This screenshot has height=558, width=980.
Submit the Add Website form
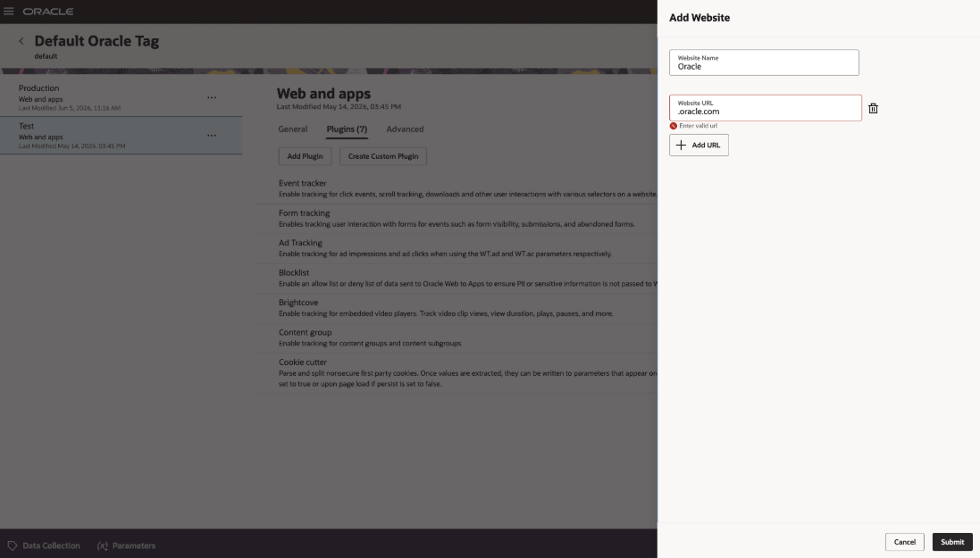(x=952, y=542)
